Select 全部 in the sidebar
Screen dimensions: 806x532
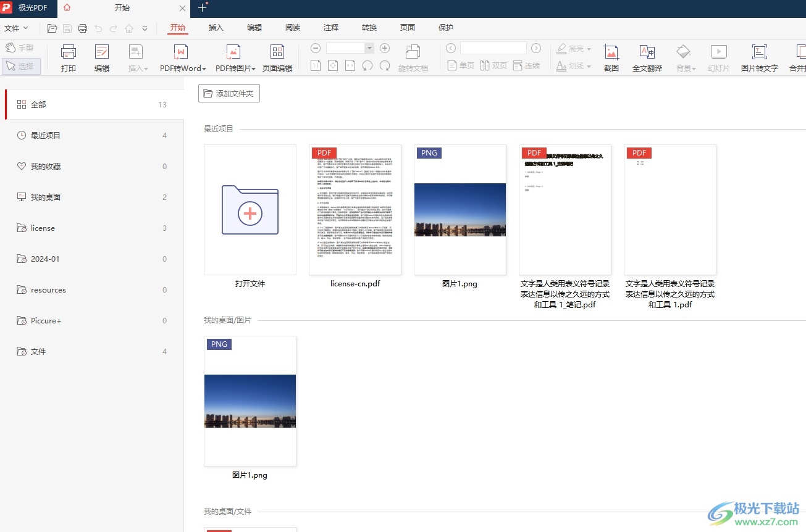tap(94, 104)
